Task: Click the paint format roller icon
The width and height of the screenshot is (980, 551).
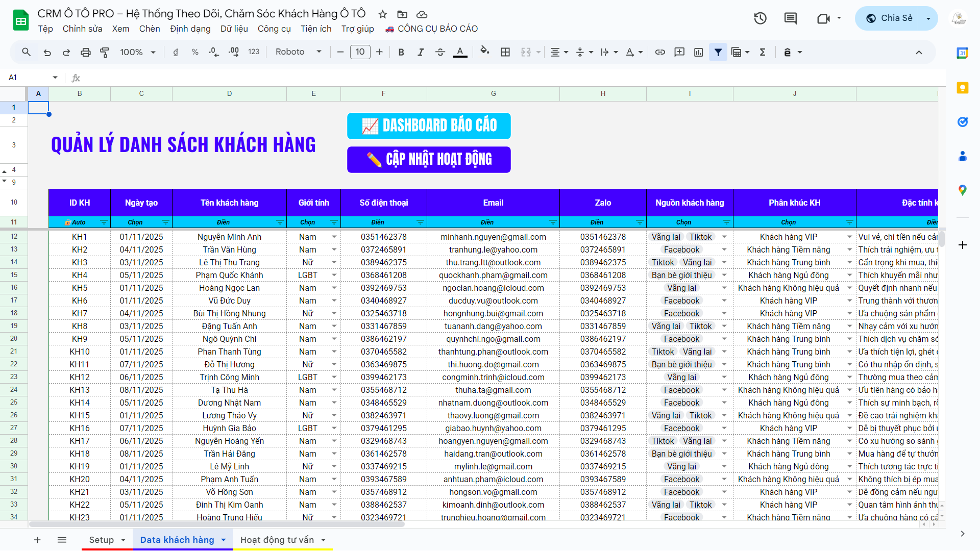Action: 105,52
